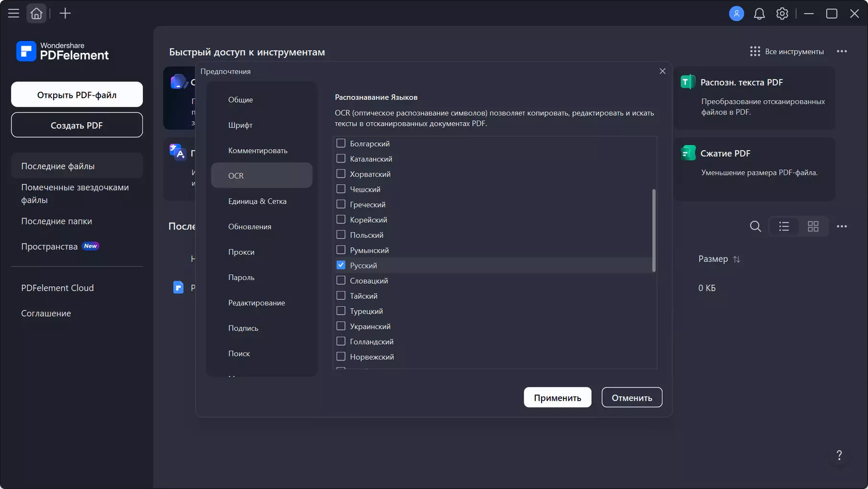
Task: Open Comment preferences section
Action: [x=262, y=150]
